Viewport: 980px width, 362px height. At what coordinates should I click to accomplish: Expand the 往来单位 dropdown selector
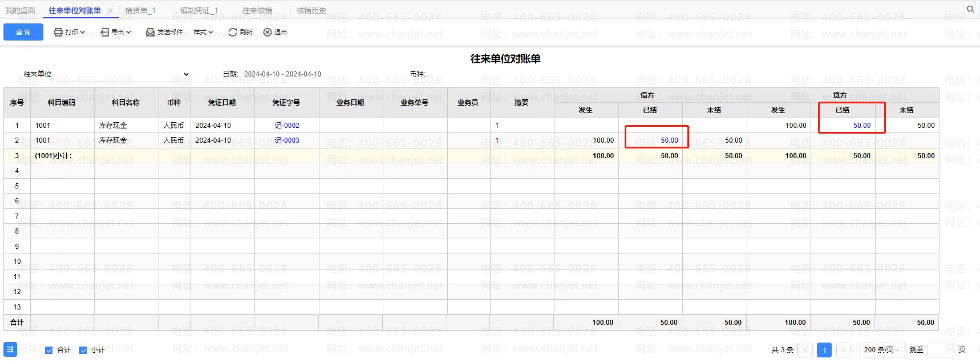186,74
